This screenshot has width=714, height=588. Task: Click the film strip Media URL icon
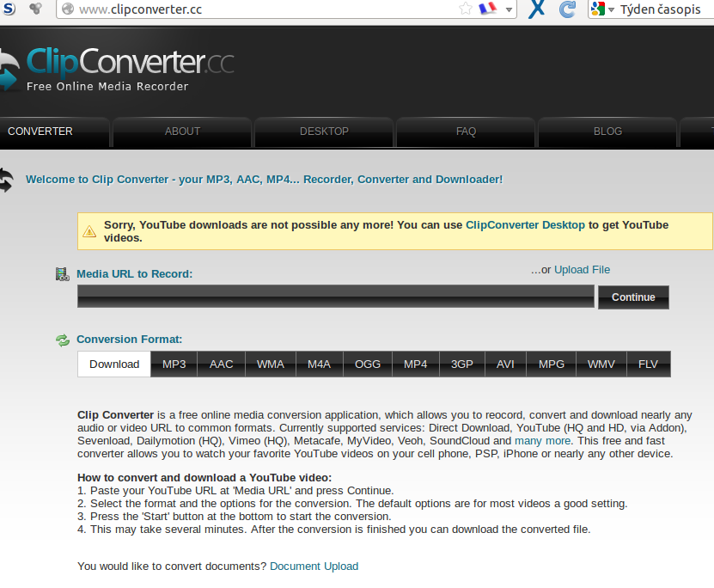pos(62,274)
